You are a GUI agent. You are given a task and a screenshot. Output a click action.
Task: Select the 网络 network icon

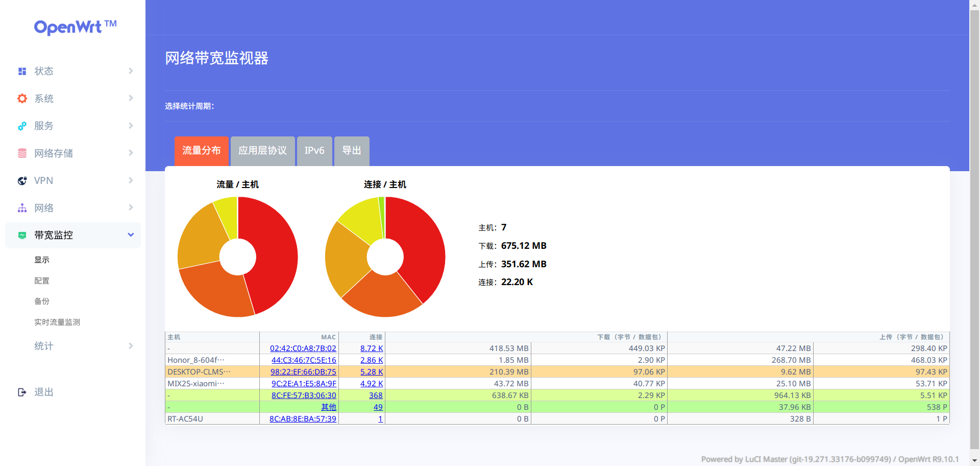(22, 207)
